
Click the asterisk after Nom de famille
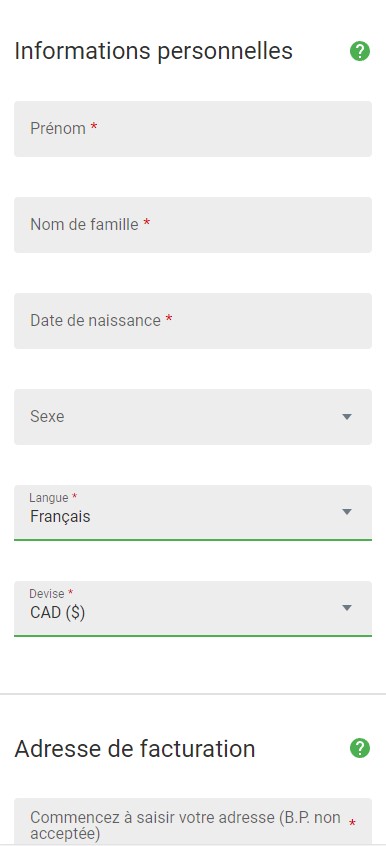pyautogui.click(x=146, y=223)
